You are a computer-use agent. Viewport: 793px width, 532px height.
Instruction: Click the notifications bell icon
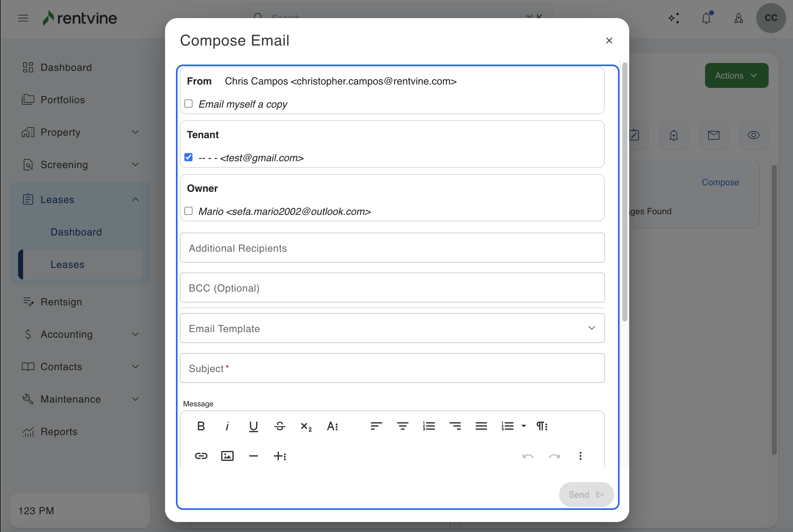(706, 18)
